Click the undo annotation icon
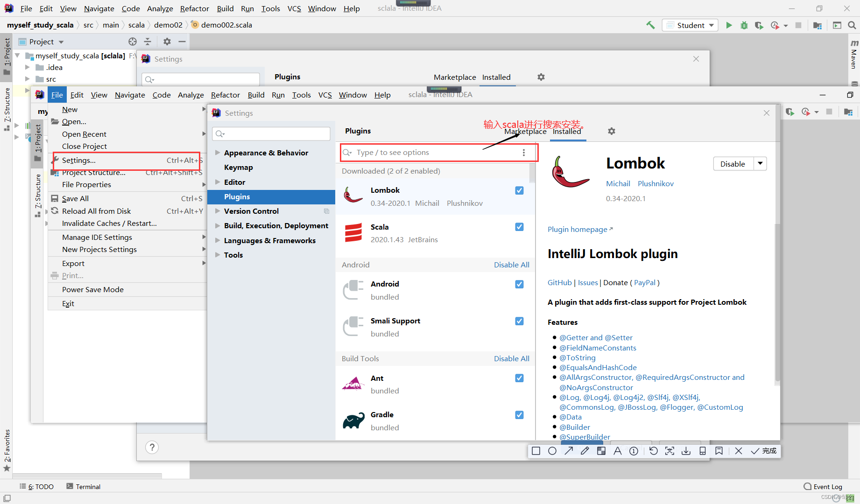The height and width of the screenshot is (504, 860). pyautogui.click(x=654, y=451)
